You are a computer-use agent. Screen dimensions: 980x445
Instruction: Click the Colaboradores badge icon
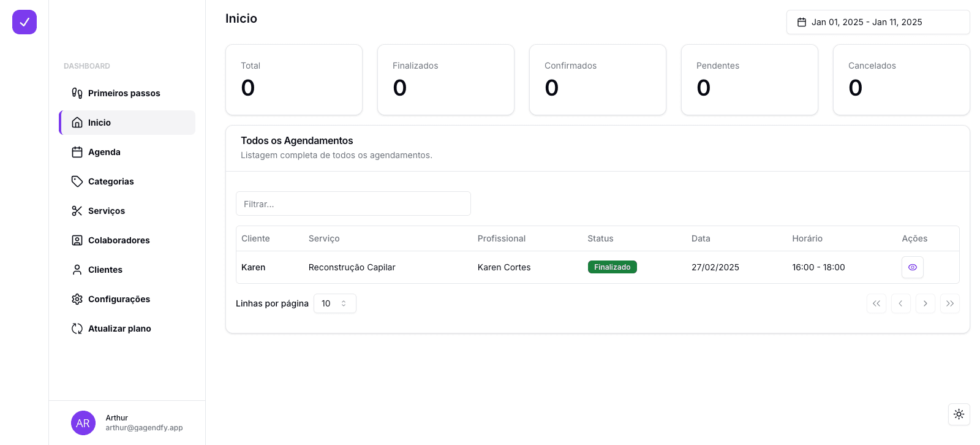pos(77,240)
